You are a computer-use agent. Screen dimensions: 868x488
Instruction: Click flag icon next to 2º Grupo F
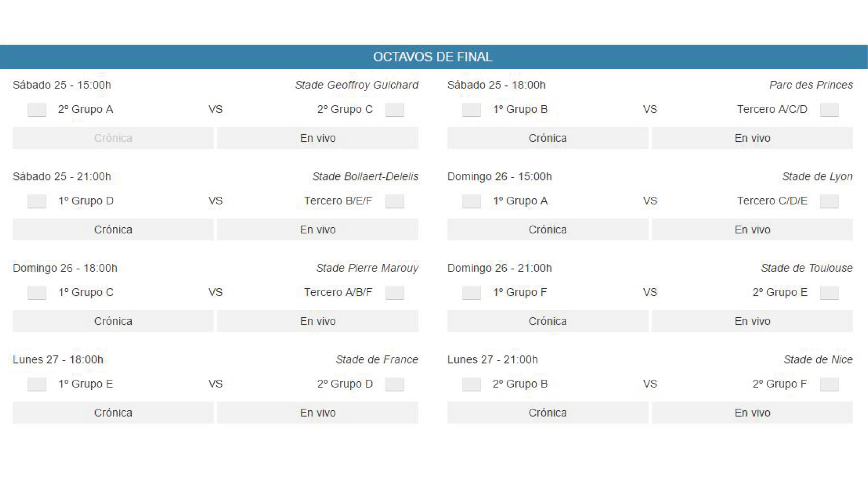[x=829, y=384]
